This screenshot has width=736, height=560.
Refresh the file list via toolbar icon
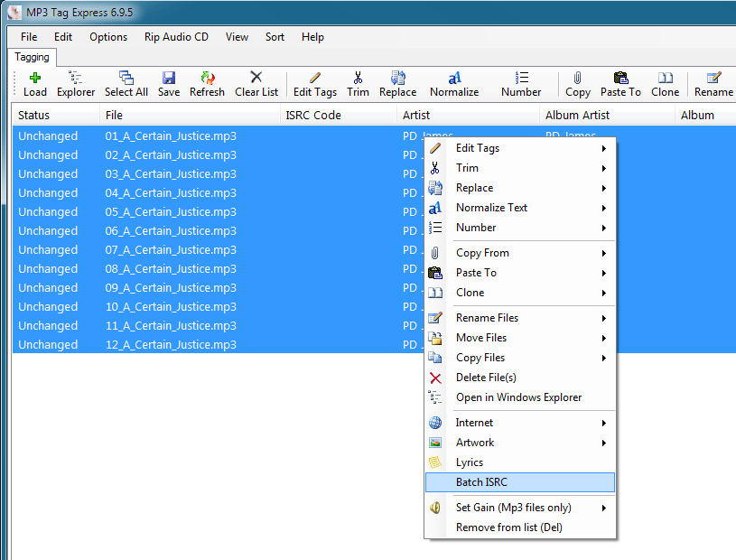207,83
